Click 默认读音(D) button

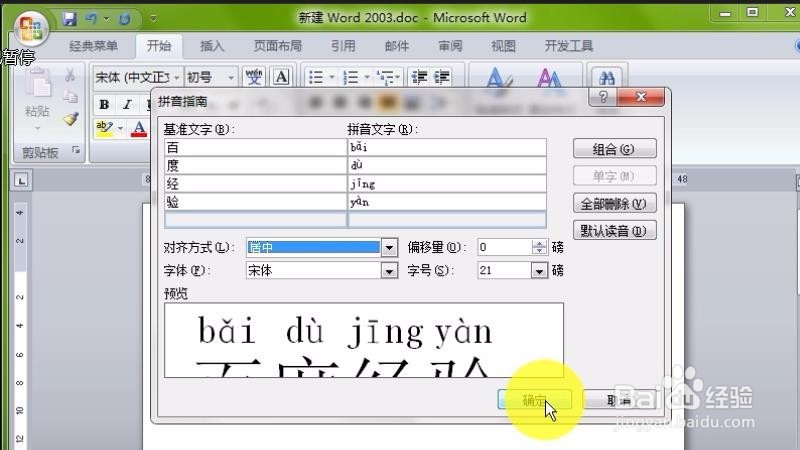(614, 231)
